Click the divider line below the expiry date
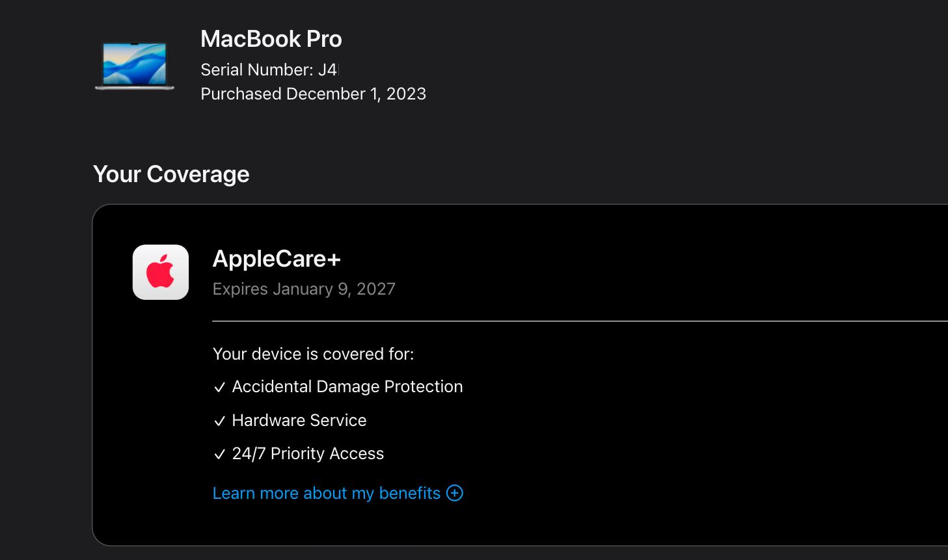Screen dimensions: 948x560 coord(579,321)
